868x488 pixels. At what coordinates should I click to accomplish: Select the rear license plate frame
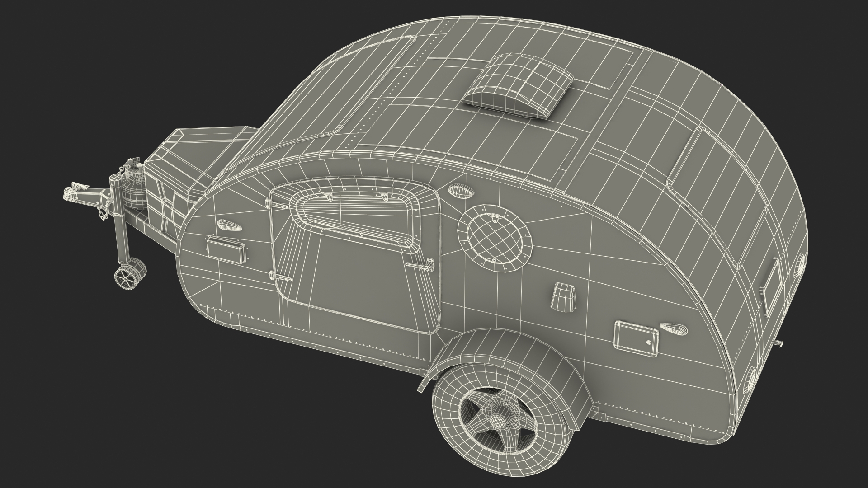(x=771, y=287)
